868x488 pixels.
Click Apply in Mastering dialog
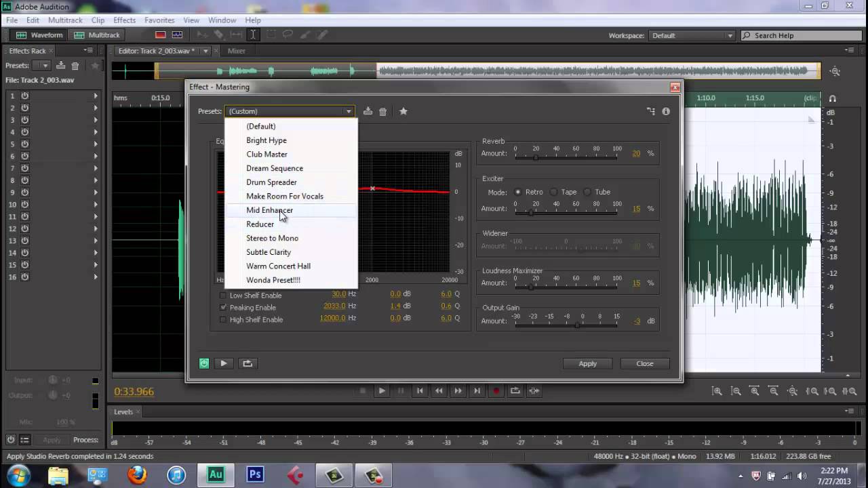click(588, 364)
